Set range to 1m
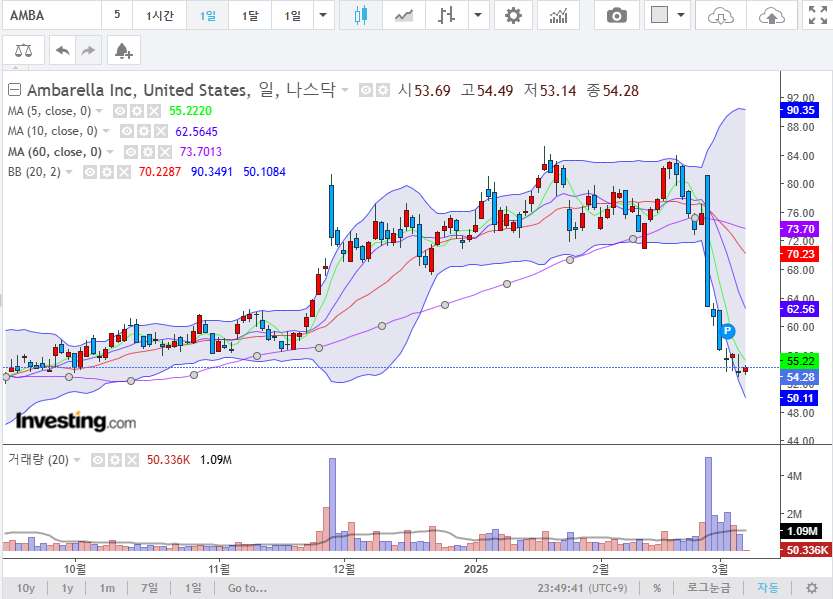833x599 pixels. (107, 588)
